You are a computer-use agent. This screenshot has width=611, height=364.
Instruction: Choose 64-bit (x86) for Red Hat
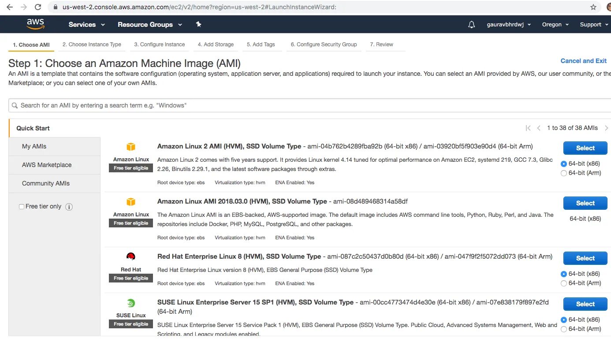click(563, 274)
